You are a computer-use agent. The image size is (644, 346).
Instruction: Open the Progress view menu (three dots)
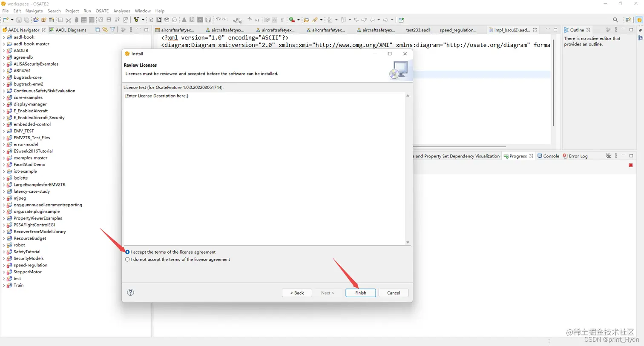coord(616,156)
